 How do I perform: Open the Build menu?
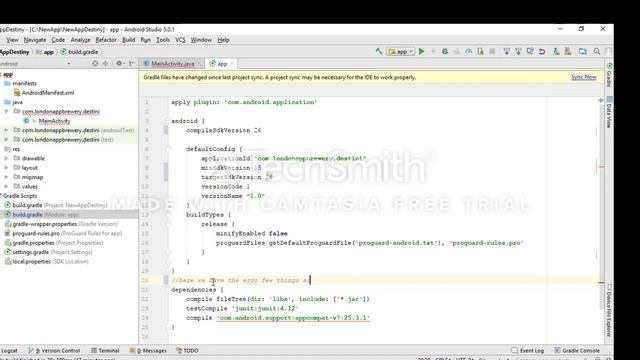click(x=129, y=40)
